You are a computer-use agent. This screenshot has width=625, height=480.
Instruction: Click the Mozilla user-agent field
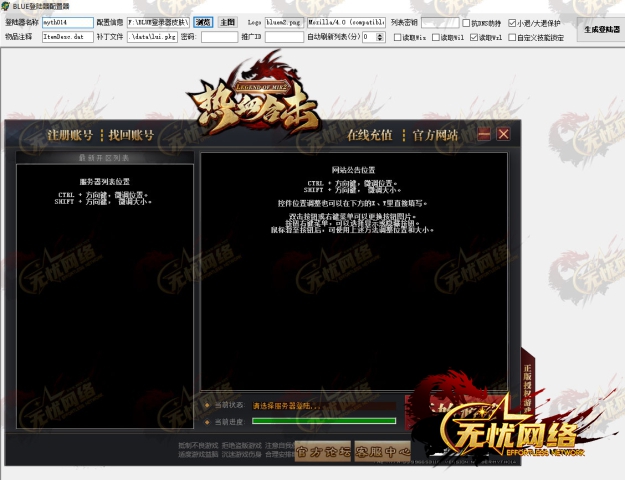[346, 22]
